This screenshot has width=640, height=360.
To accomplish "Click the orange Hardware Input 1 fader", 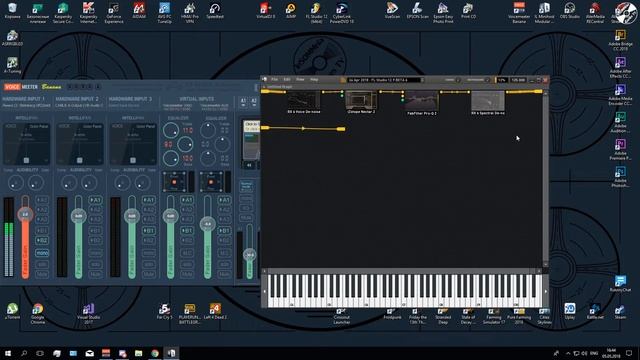I will pos(25,214).
